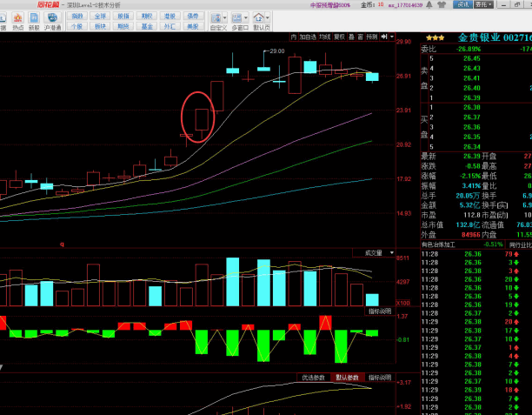Click the 多窗口 multi-window icon

237,21
